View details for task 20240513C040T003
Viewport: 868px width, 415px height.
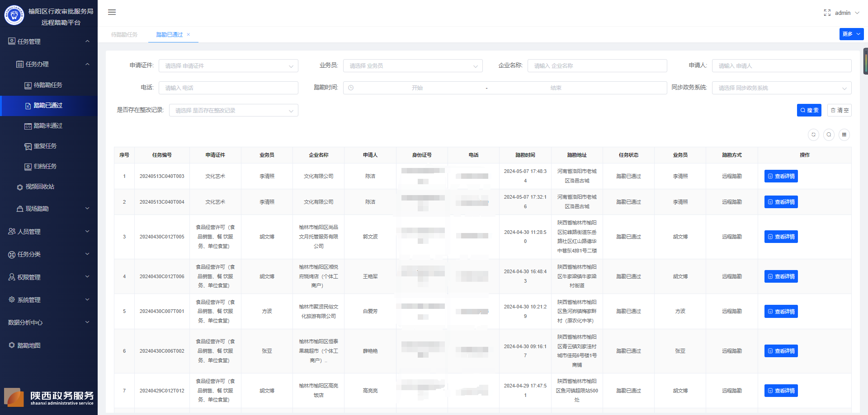coord(781,176)
